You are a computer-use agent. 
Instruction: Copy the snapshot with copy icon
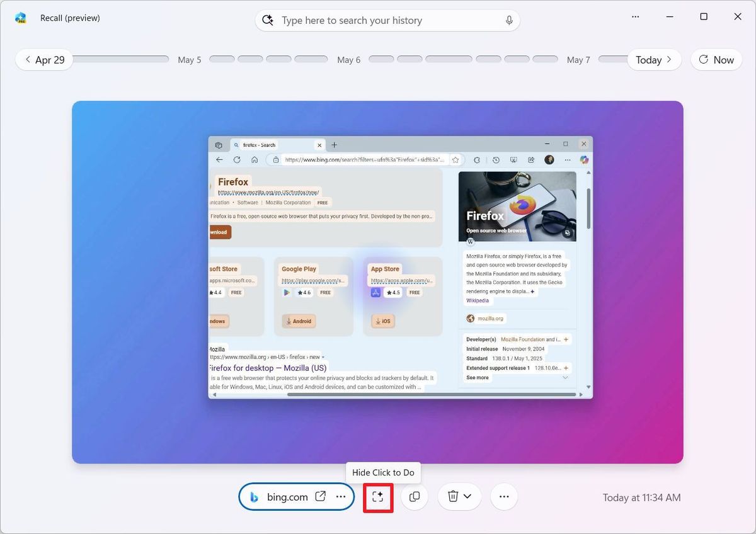point(415,497)
